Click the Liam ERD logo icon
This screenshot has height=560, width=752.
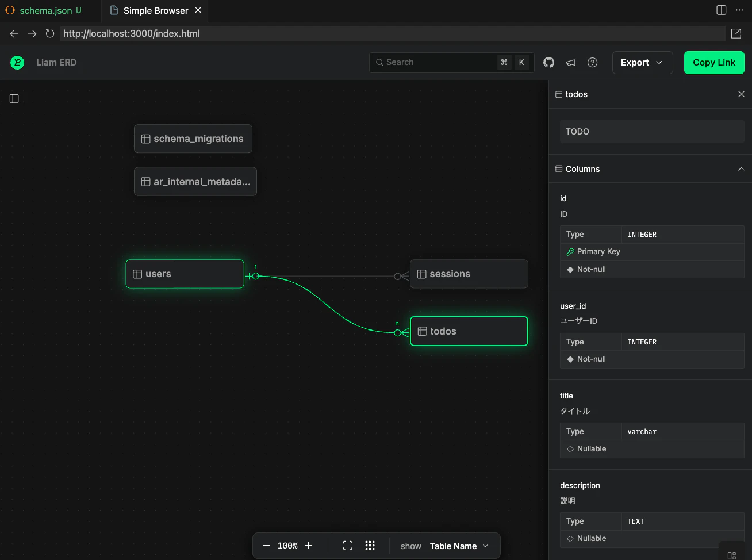(x=17, y=62)
